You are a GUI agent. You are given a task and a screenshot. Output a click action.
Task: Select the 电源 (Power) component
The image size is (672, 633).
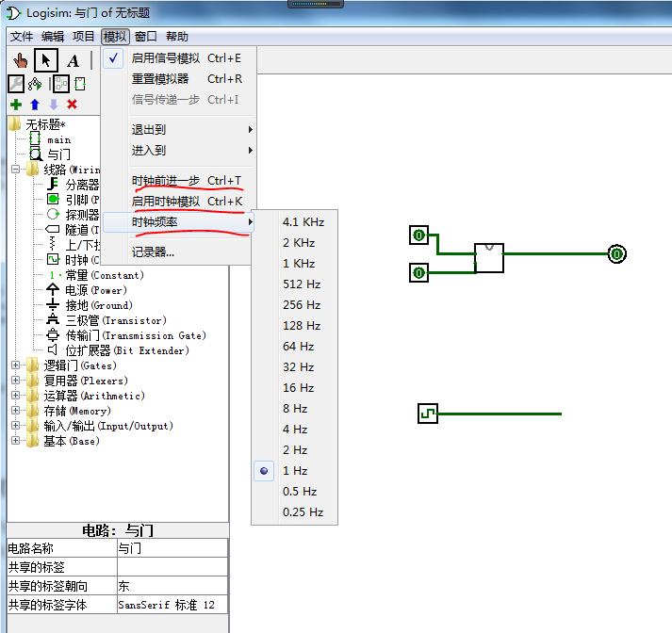[87, 290]
